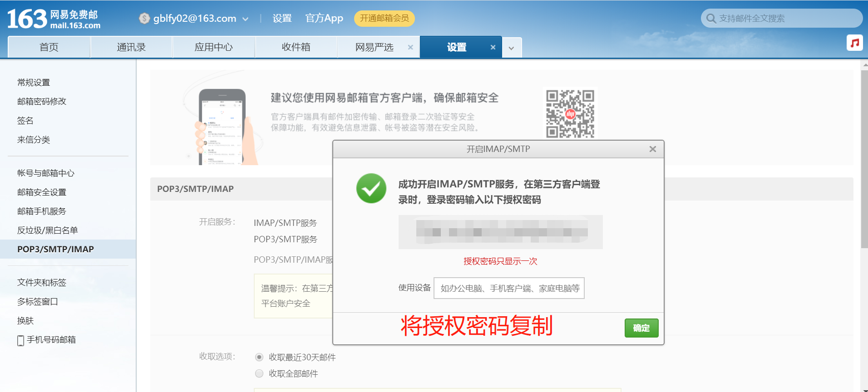Viewport: 868px width, 392px height.
Task: Open the account dropdown next to gblfy02@163.com
Action: click(246, 19)
